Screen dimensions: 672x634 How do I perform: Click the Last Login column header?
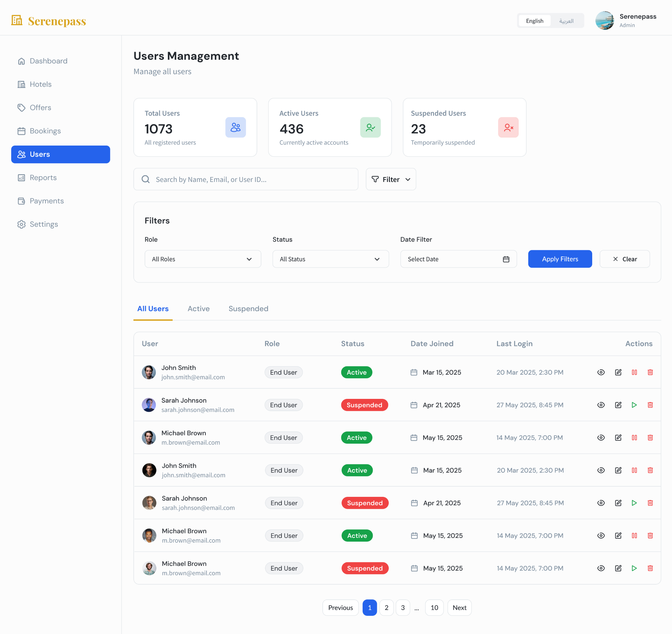[x=514, y=344]
